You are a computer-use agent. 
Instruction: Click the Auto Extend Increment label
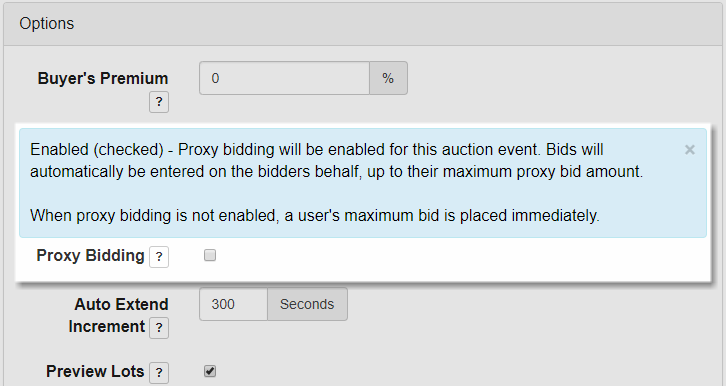(118, 315)
